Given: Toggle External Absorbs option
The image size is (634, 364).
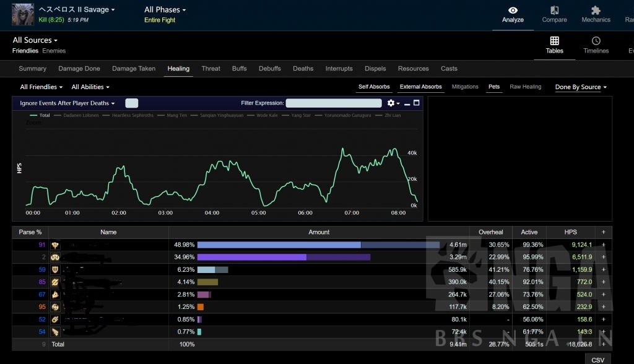Looking at the screenshot, I should pyautogui.click(x=421, y=87).
